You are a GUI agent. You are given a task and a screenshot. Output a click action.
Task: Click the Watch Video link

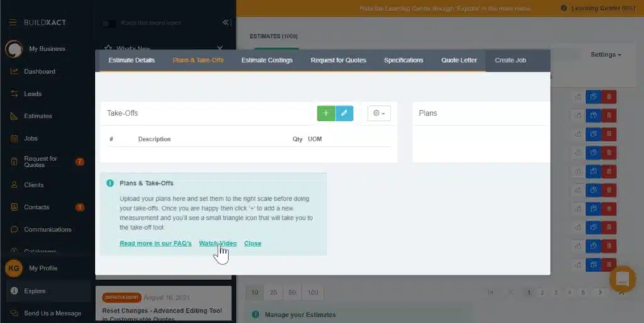[218, 244]
